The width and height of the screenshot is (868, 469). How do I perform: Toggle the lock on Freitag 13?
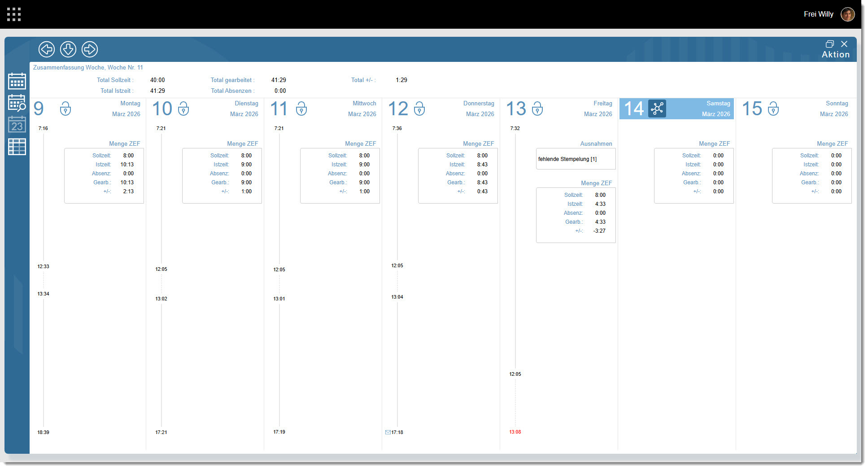pos(537,109)
